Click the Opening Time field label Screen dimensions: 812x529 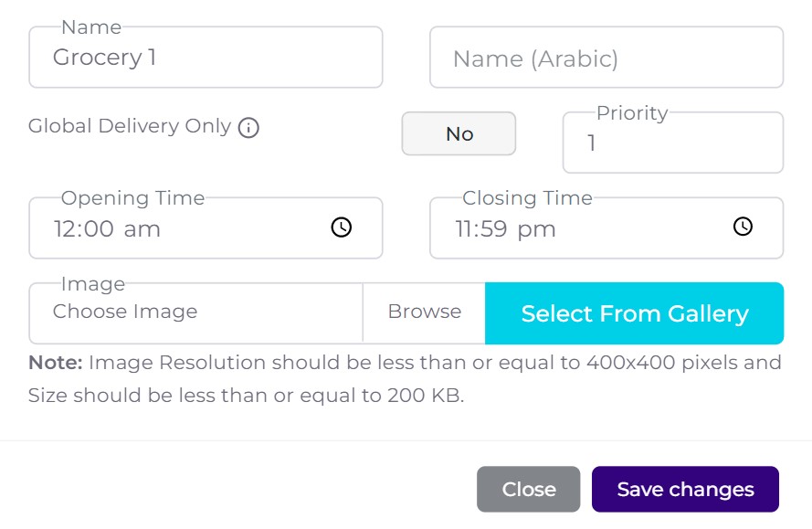[x=132, y=198]
